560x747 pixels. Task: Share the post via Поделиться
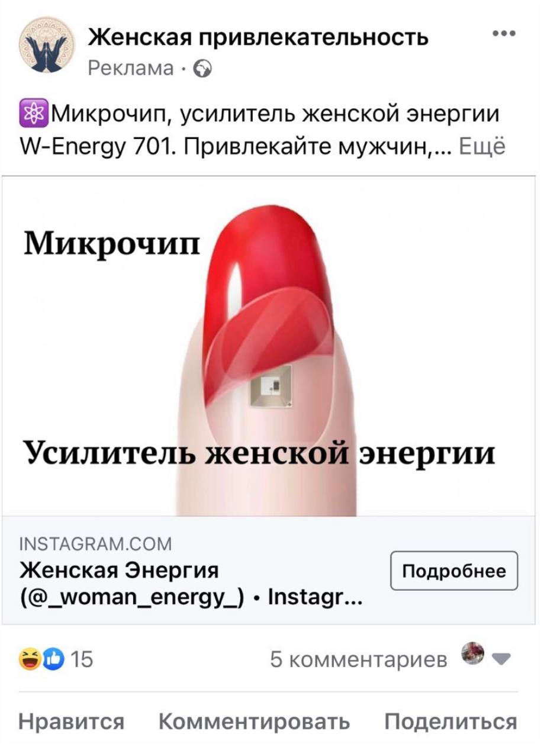point(450,722)
